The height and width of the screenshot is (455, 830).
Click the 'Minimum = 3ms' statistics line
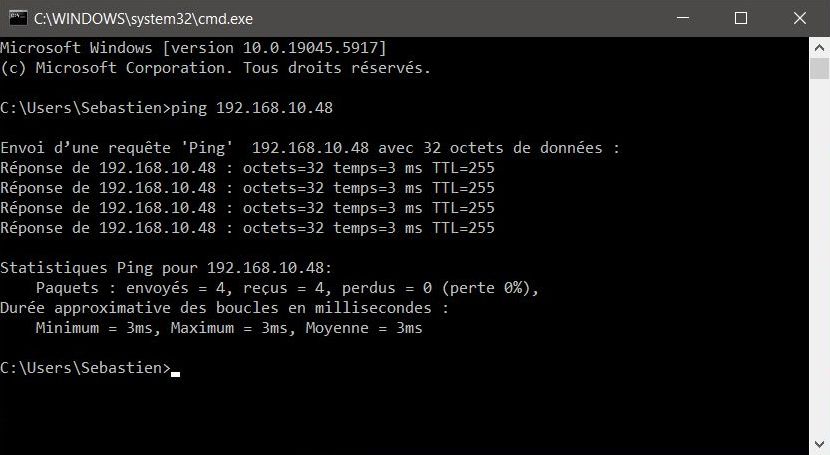[229, 328]
